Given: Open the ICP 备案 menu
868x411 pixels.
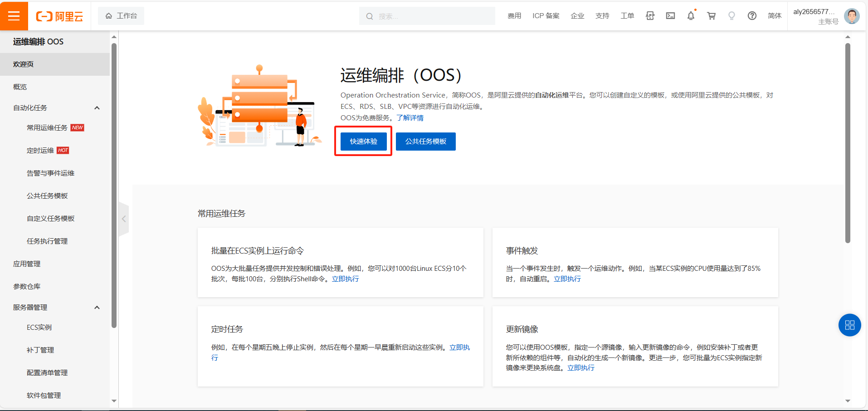Looking at the screenshot, I should 546,16.
